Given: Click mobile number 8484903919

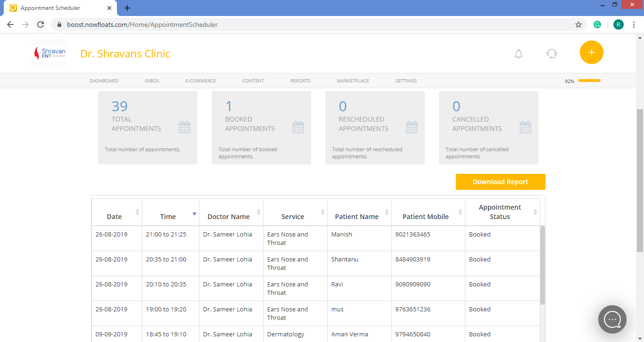Looking at the screenshot, I should [413, 259].
